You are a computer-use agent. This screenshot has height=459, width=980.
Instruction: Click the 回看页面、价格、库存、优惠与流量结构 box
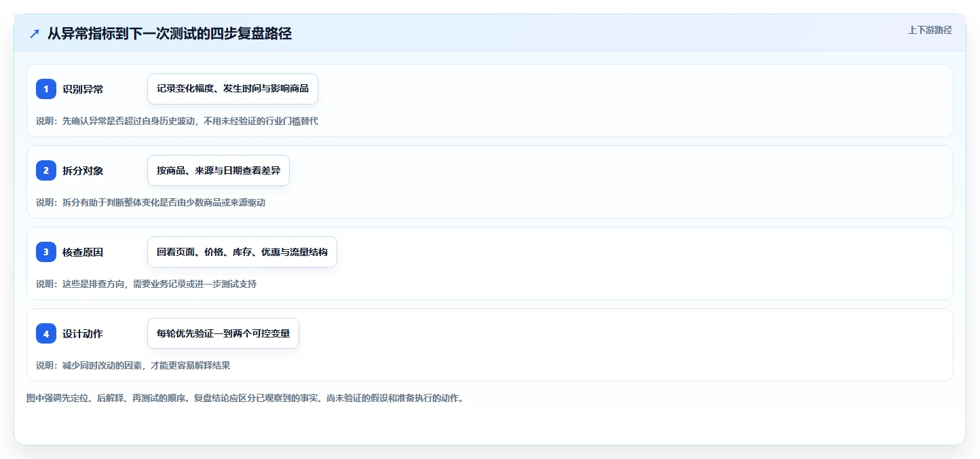click(x=242, y=252)
